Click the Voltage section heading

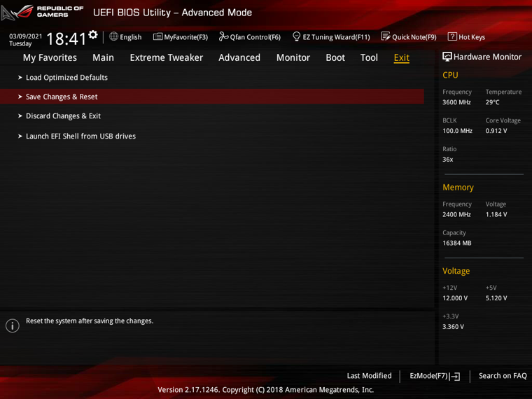click(x=456, y=271)
